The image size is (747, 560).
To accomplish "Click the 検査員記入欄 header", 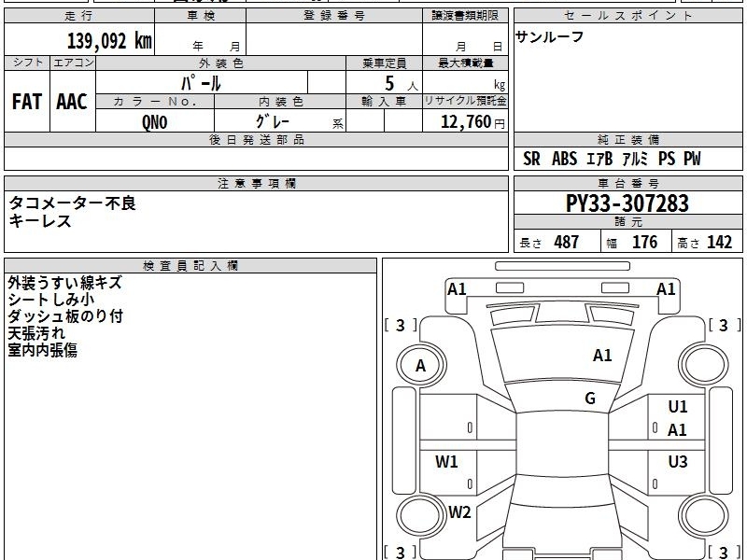I will [190, 266].
